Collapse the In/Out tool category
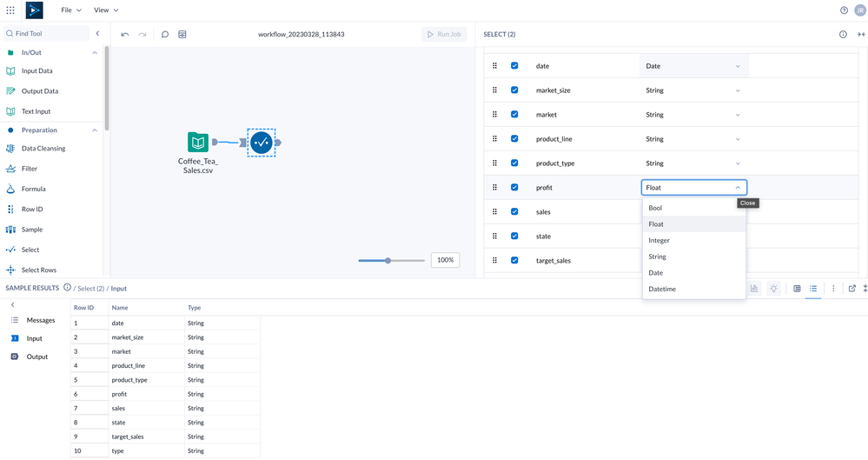Image resolution: width=868 pixels, height=460 pixels. [94, 53]
